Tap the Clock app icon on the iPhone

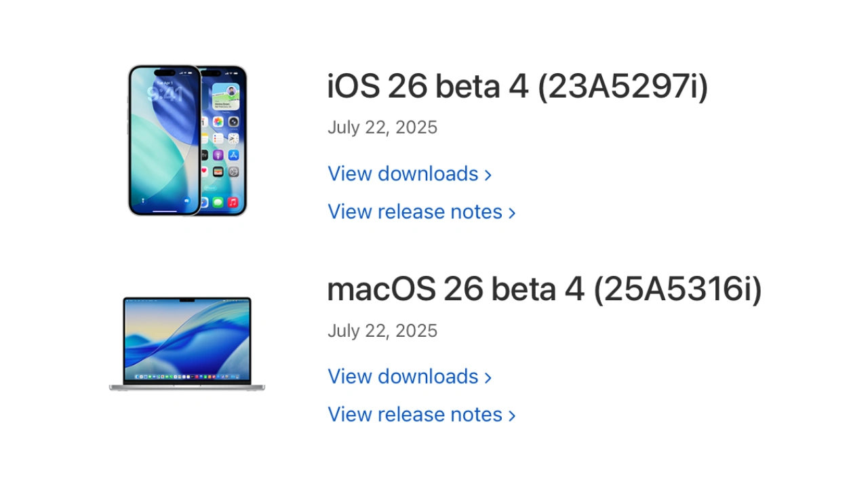coord(233,139)
